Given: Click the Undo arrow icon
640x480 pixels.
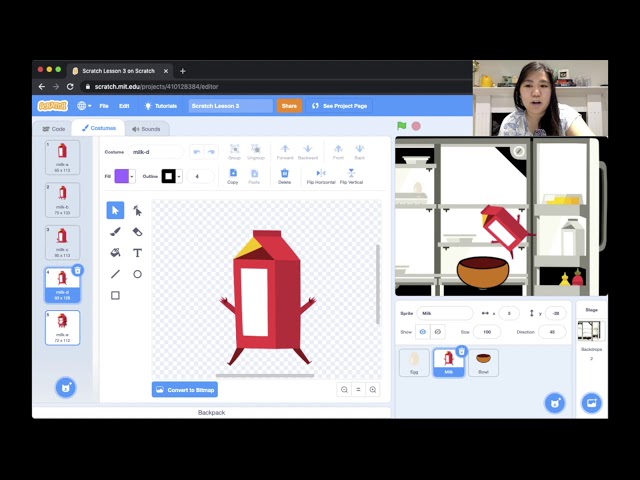Looking at the screenshot, I should click(197, 152).
